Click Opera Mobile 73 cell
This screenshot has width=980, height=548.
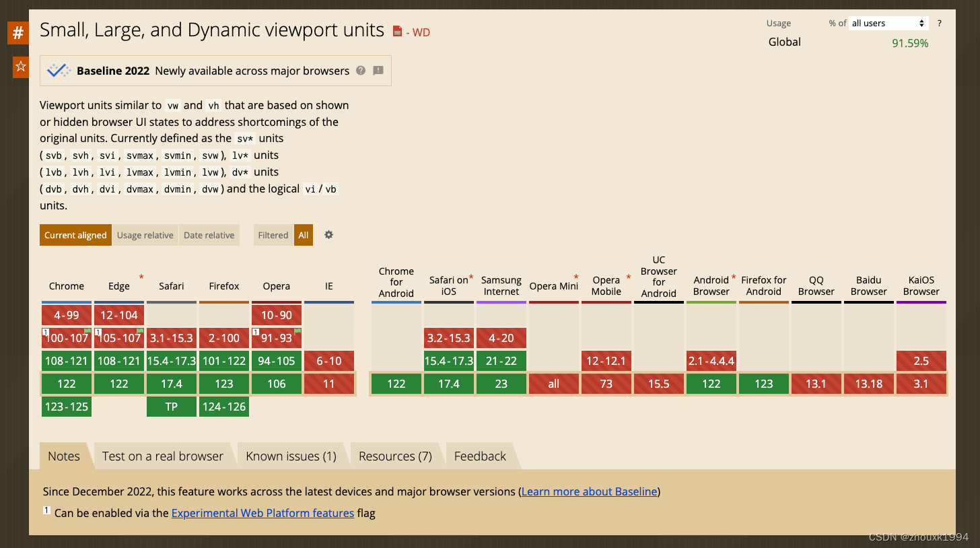[x=606, y=384]
